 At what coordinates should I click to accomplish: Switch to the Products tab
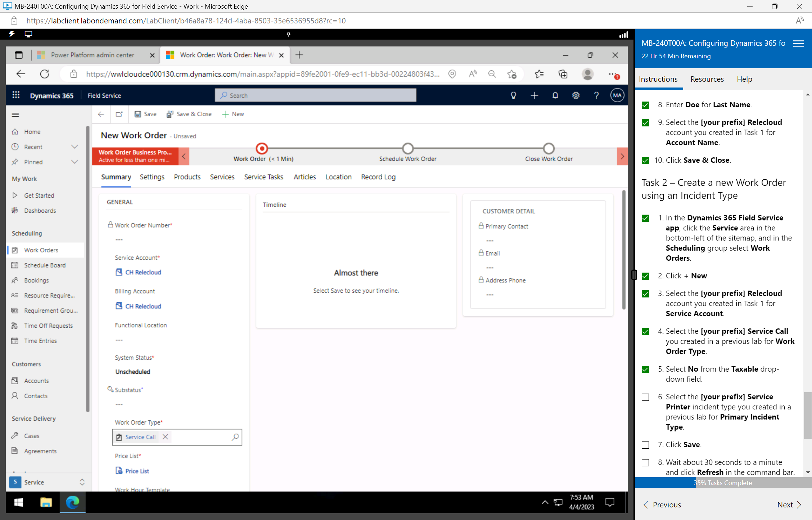pyautogui.click(x=187, y=177)
